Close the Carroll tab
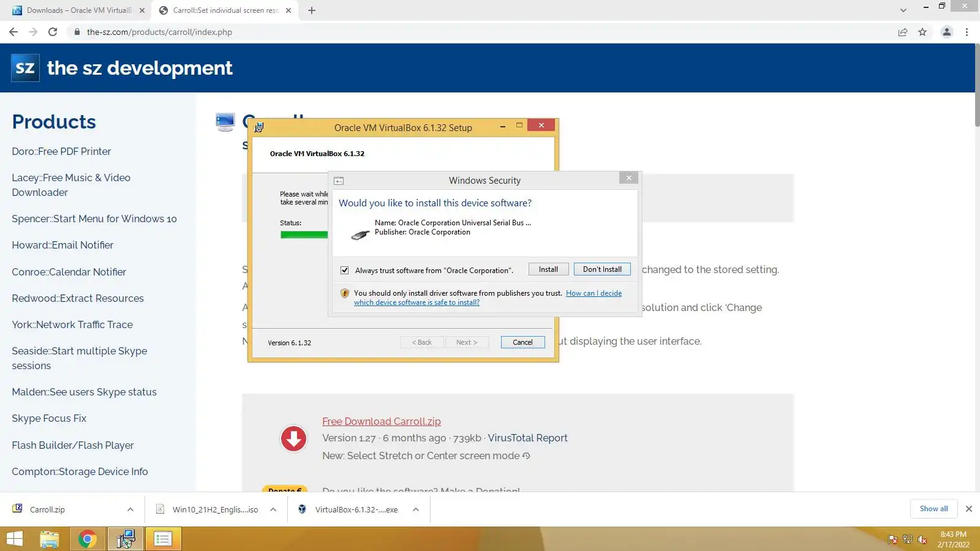 coord(288,10)
